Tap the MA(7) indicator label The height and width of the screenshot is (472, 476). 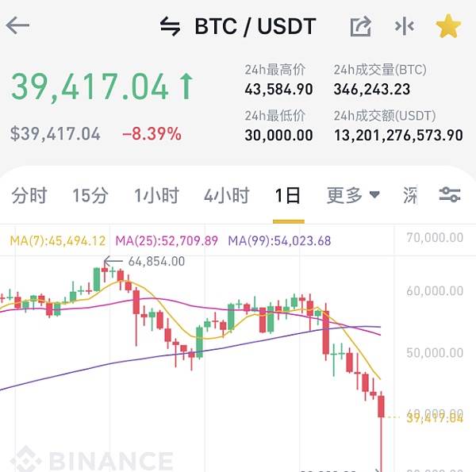click(x=58, y=241)
